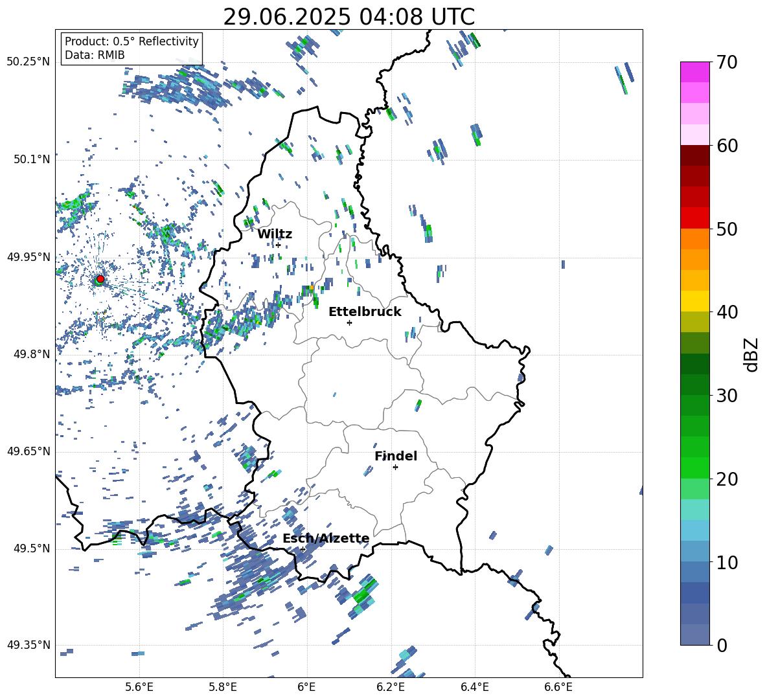Screen dimensions: 767x700
Task: Click the Product: 0.5° Reflectivity text
Action: [x=132, y=41]
